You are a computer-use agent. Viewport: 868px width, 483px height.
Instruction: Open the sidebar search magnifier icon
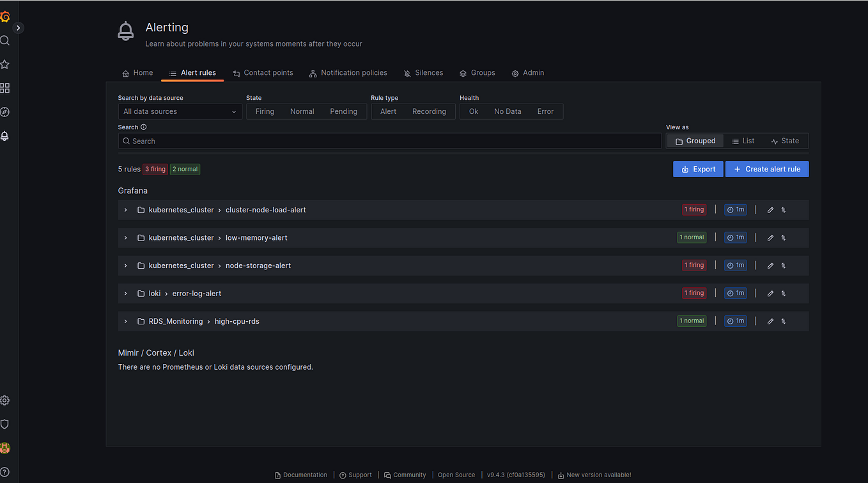[5, 39]
